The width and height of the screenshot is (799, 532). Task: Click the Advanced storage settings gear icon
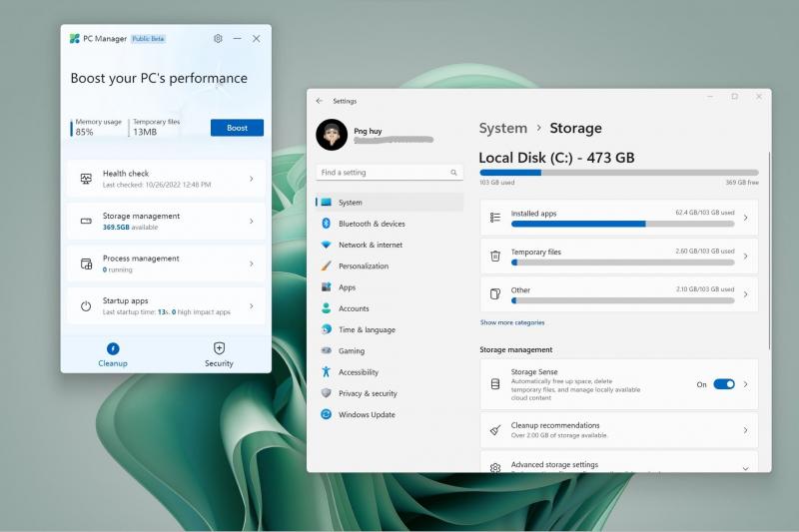(495, 467)
